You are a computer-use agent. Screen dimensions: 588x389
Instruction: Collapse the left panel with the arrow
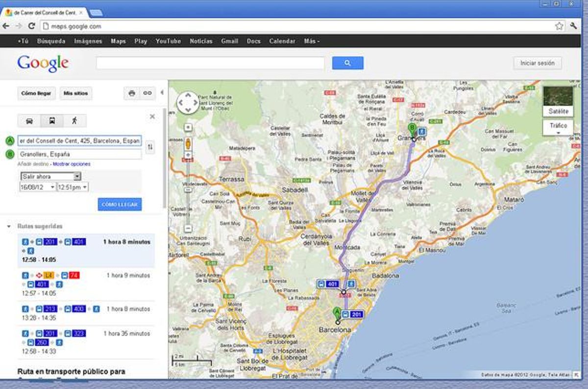pos(162,92)
